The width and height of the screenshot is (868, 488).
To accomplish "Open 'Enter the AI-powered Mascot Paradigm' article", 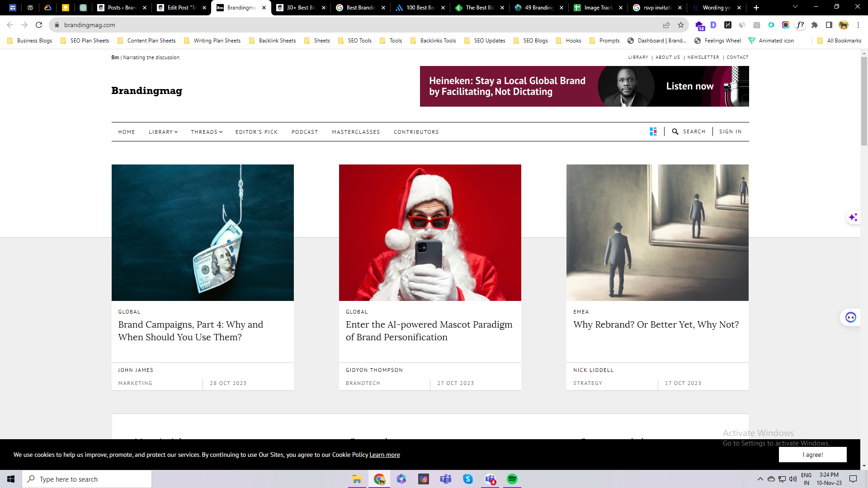I will [x=429, y=331].
